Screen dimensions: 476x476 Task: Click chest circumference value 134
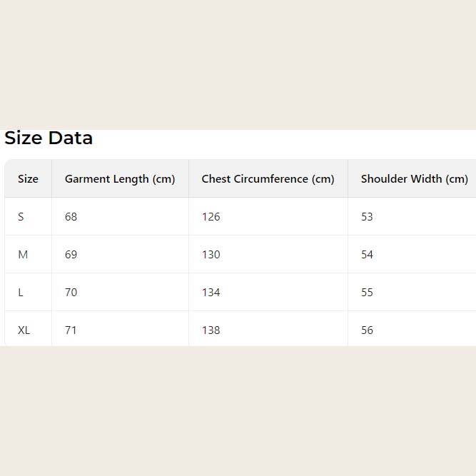click(211, 293)
